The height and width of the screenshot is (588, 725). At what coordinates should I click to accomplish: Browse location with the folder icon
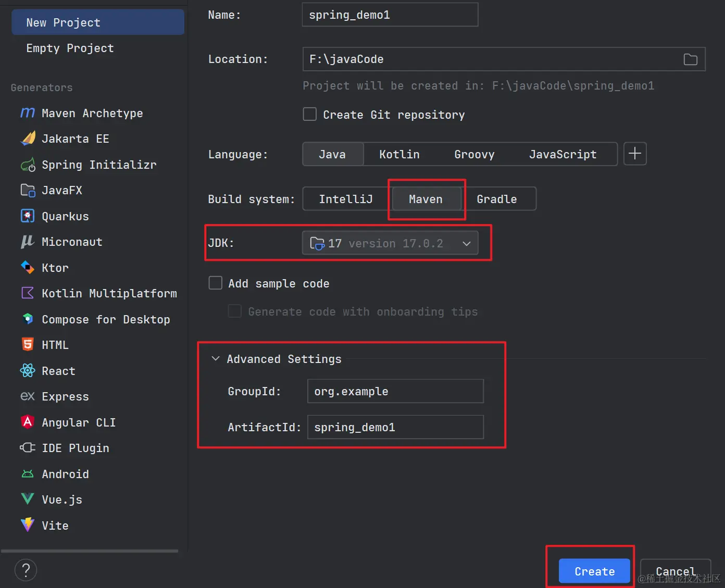tap(691, 59)
